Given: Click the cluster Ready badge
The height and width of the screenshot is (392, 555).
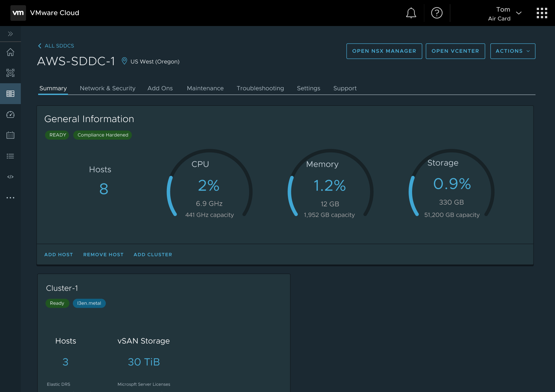Looking at the screenshot, I should pyautogui.click(x=57, y=303).
